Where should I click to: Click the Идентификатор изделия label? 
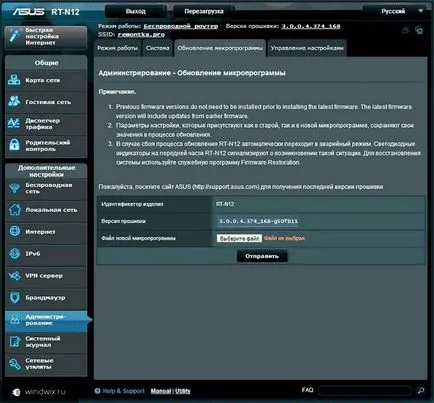(x=132, y=204)
